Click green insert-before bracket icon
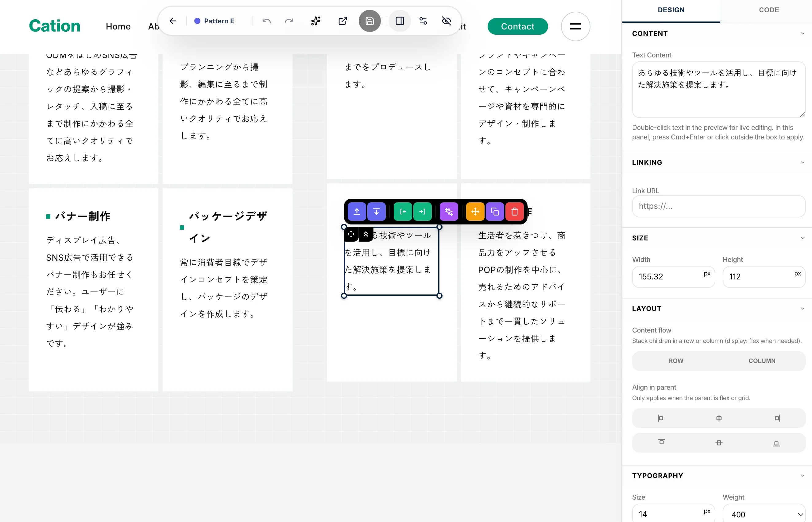 coord(403,212)
